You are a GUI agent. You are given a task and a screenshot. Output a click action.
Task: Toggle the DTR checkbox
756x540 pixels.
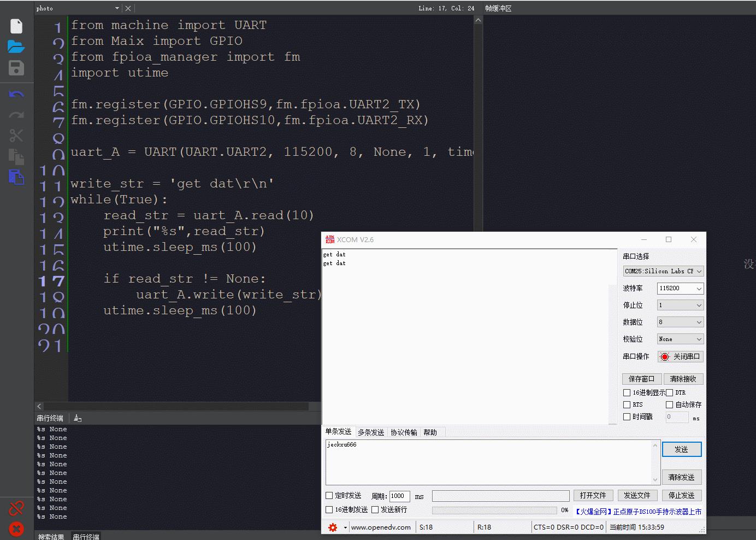click(669, 392)
